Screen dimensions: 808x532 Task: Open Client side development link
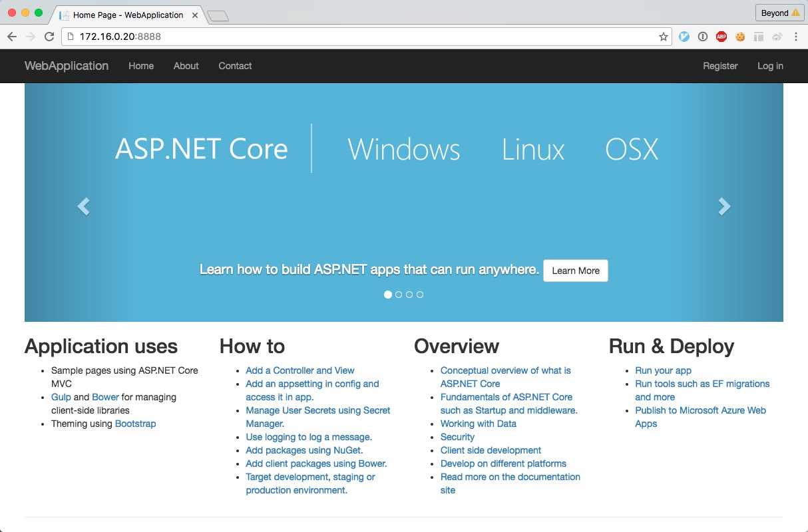(491, 450)
